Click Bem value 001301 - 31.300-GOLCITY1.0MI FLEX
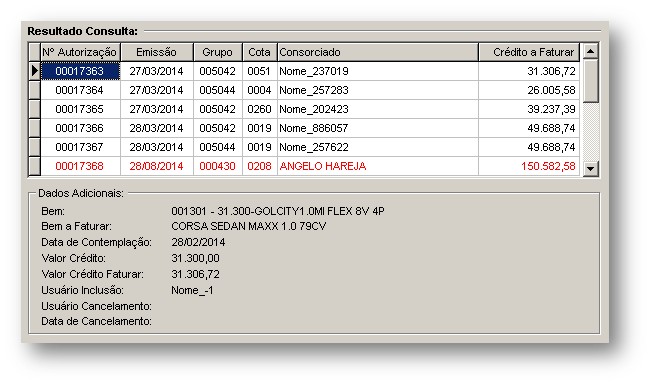 [x=278, y=211]
